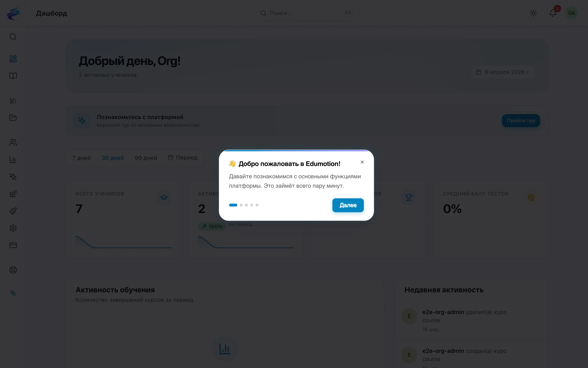
Task: Open the settings gear icon
Action: click(x=13, y=228)
